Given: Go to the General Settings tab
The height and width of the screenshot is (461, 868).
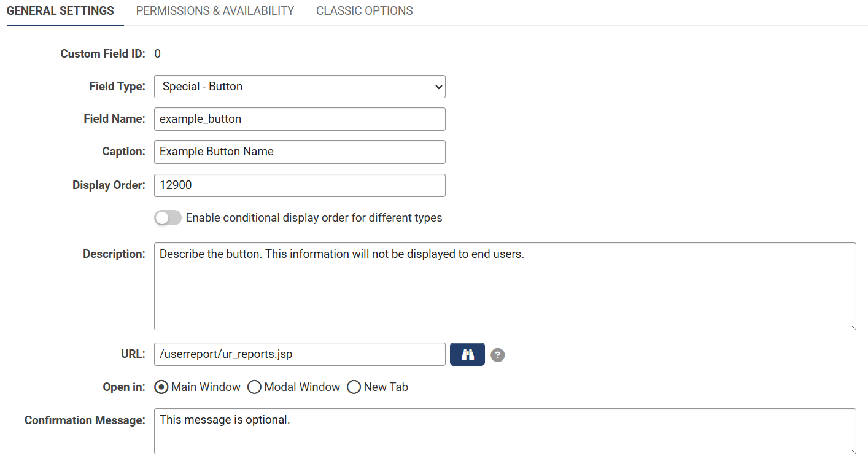Looking at the screenshot, I should pos(60,11).
